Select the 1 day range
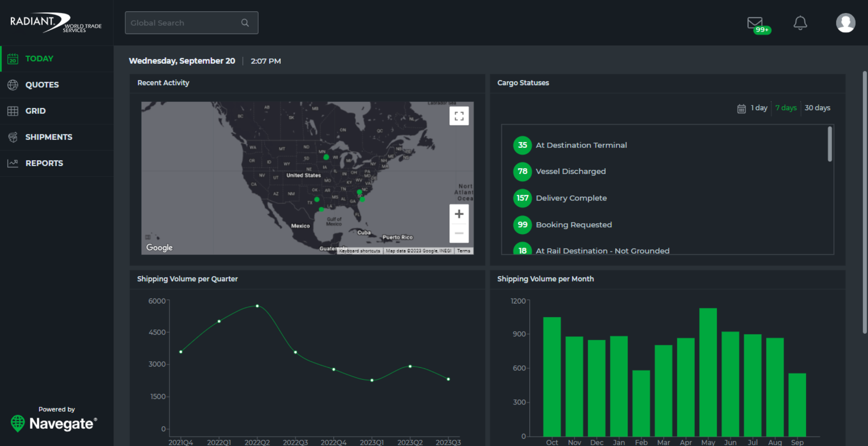 tap(759, 108)
